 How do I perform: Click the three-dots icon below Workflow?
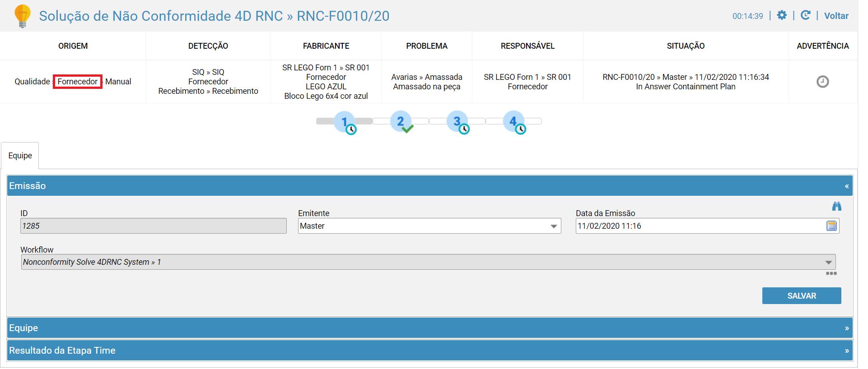tap(831, 273)
